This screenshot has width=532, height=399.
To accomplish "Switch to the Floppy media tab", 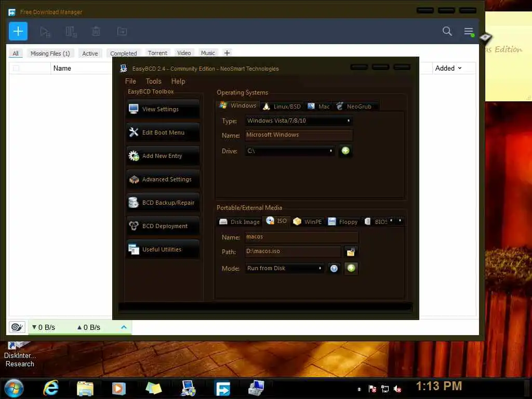I will tap(343, 222).
